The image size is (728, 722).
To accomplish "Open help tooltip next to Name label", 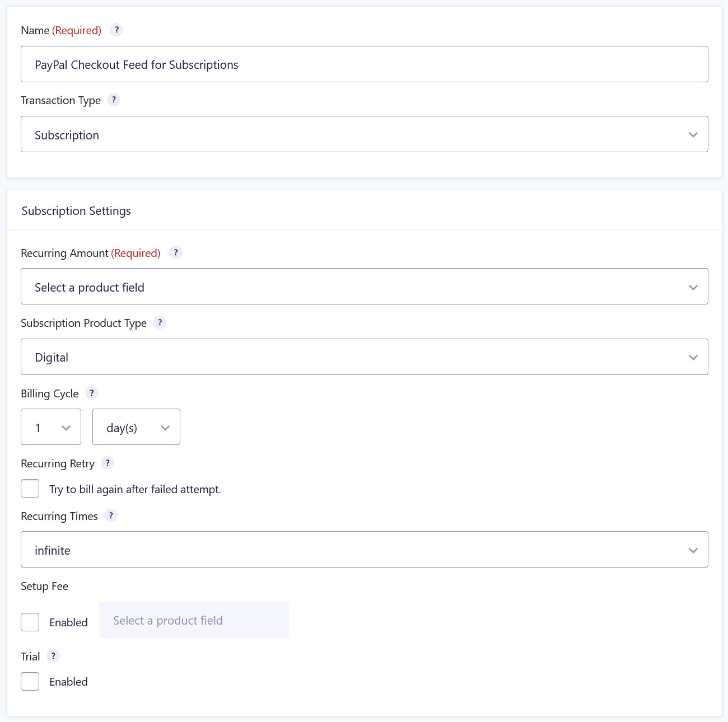I will [116, 30].
